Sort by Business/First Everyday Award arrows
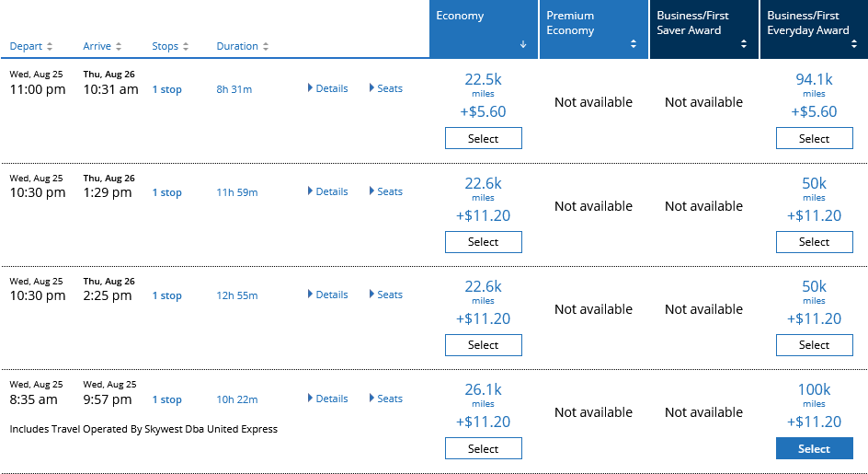The height and width of the screenshot is (474, 868). coord(853,44)
